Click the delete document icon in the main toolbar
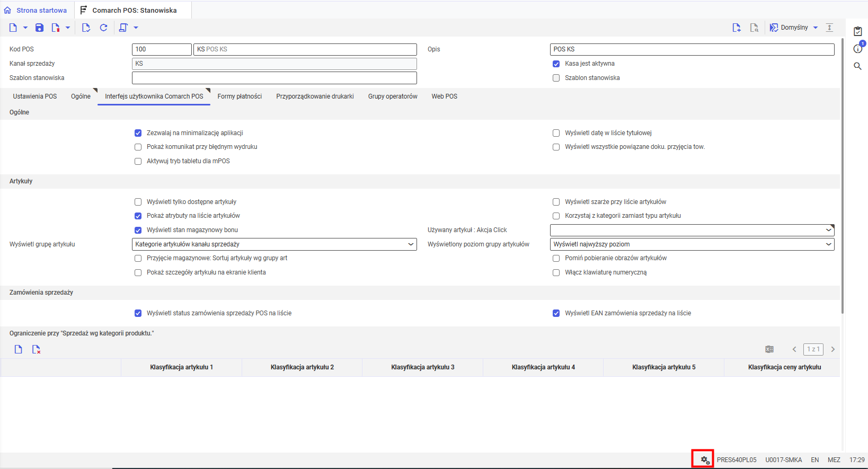Image resolution: width=868 pixels, height=469 pixels. (x=55, y=28)
